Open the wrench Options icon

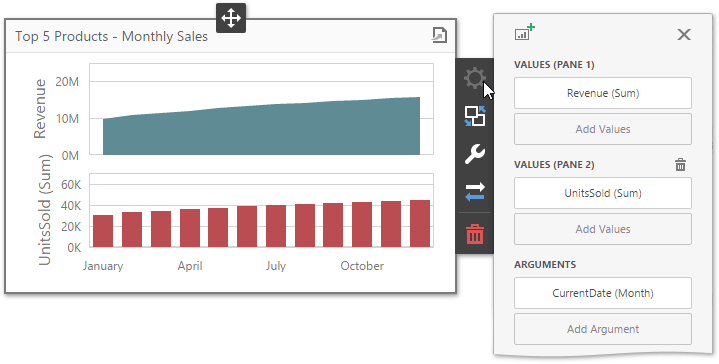point(475,154)
